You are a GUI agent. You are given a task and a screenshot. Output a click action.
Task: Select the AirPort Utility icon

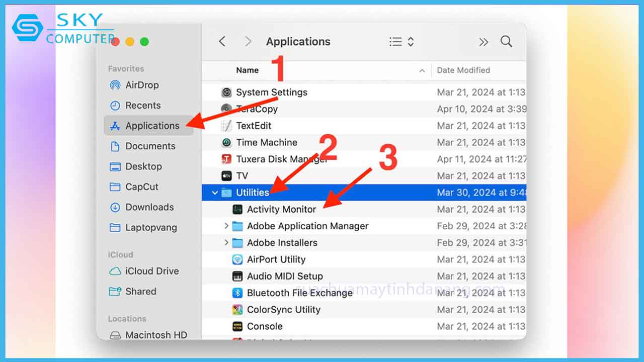pos(237,259)
